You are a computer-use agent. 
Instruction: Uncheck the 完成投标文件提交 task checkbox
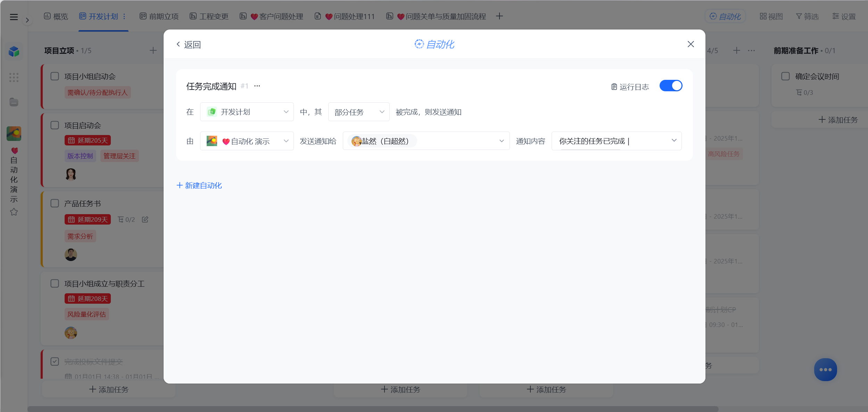click(x=55, y=361)
